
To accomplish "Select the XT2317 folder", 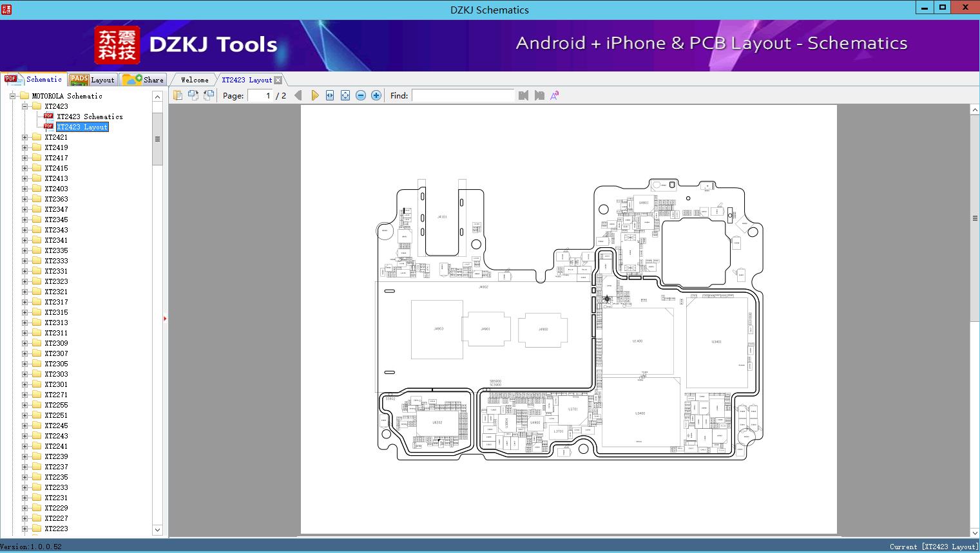I will coord(56,302).
